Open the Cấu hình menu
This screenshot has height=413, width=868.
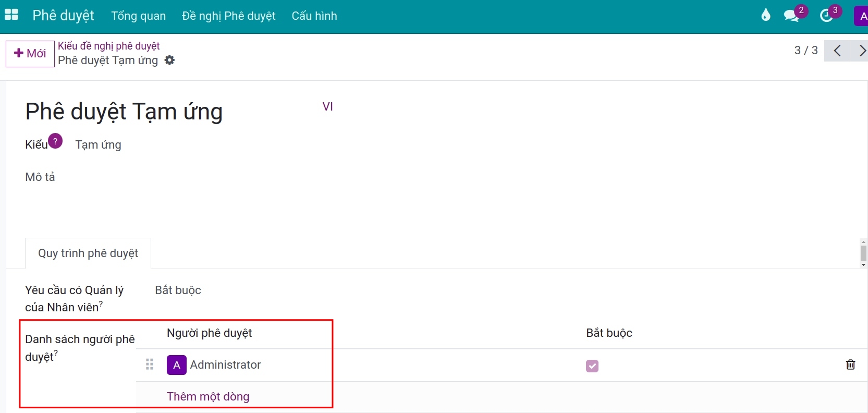(x=314, y=16)
